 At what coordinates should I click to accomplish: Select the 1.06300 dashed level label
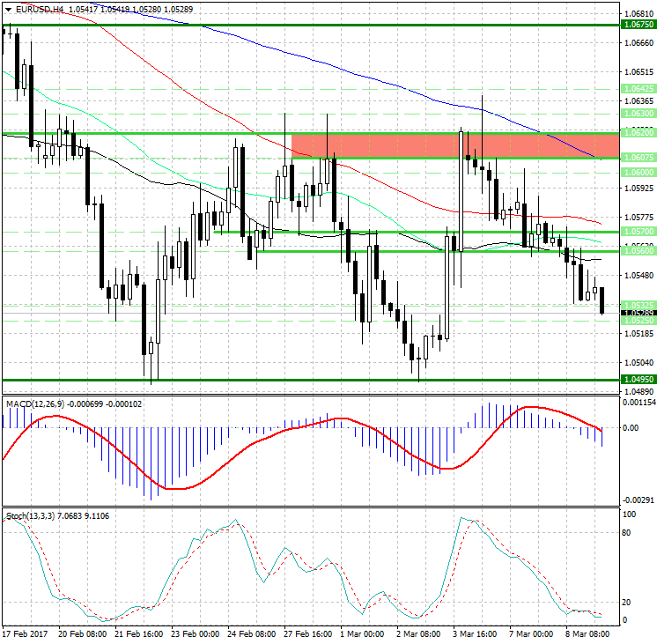[x=639, y=113]
